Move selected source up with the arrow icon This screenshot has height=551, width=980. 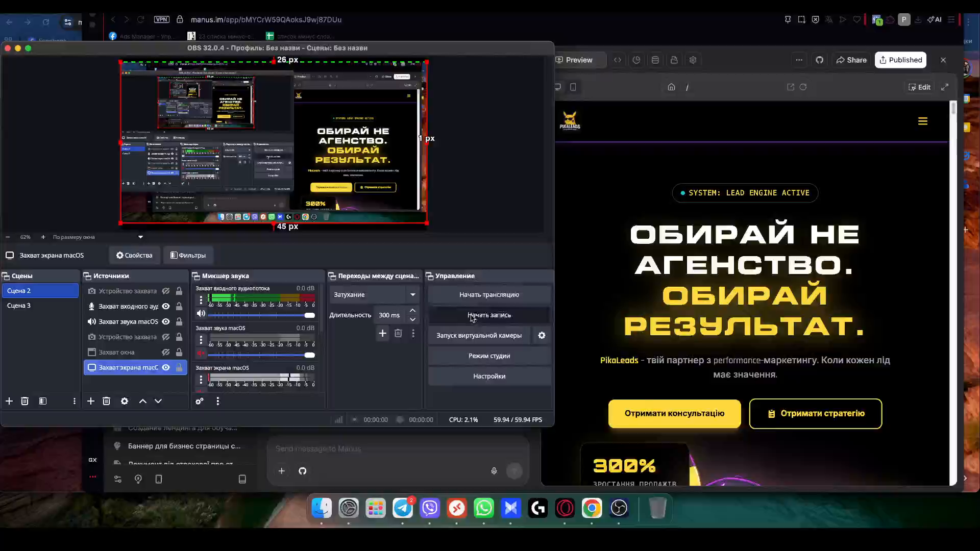click(x=143, y=401)
